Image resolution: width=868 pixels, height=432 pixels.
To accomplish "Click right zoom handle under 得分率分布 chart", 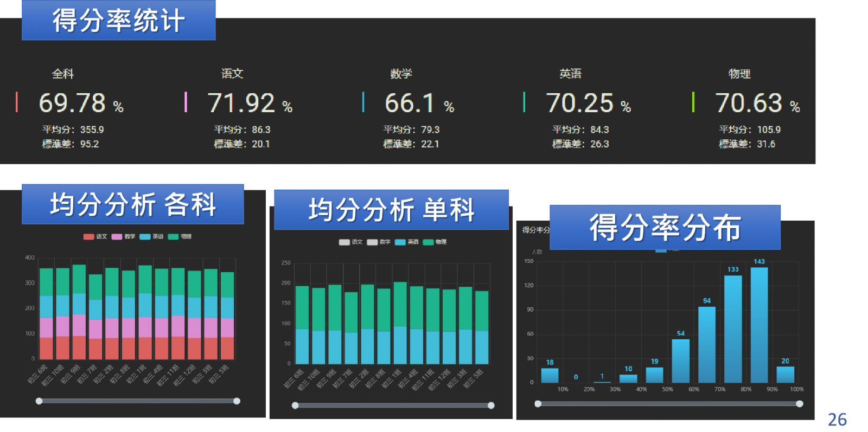I will coord(799,404).
